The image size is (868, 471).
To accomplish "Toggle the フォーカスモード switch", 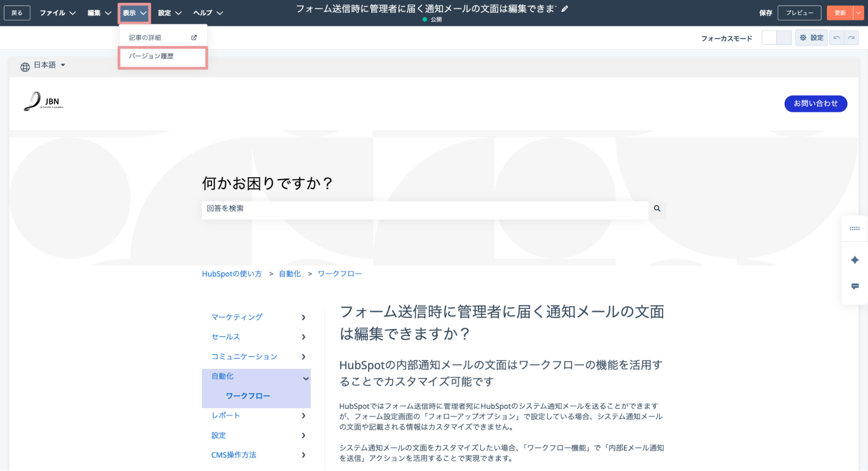I will (x=776, y=38).
